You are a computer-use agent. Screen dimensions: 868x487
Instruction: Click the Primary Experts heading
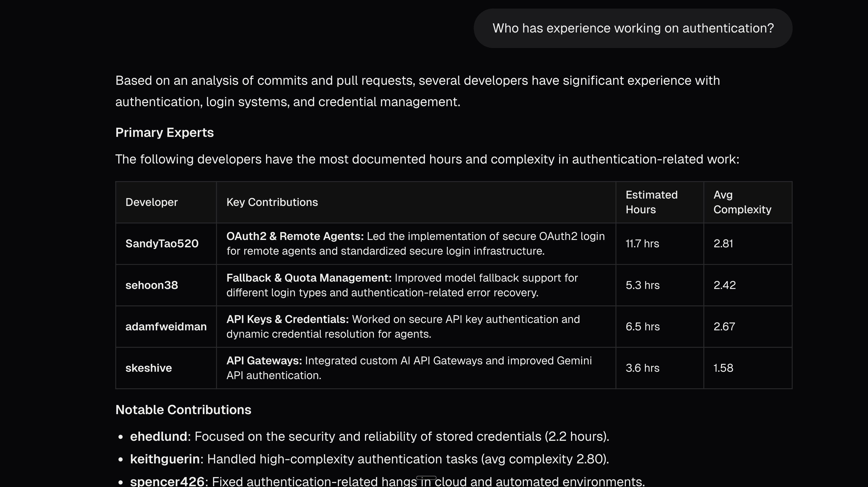click(164, 133)
